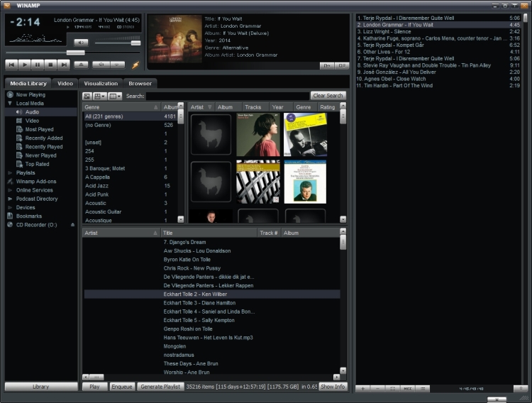Click the Search input field
This screenshot has height=403, width=532.
tap(227, 96)
